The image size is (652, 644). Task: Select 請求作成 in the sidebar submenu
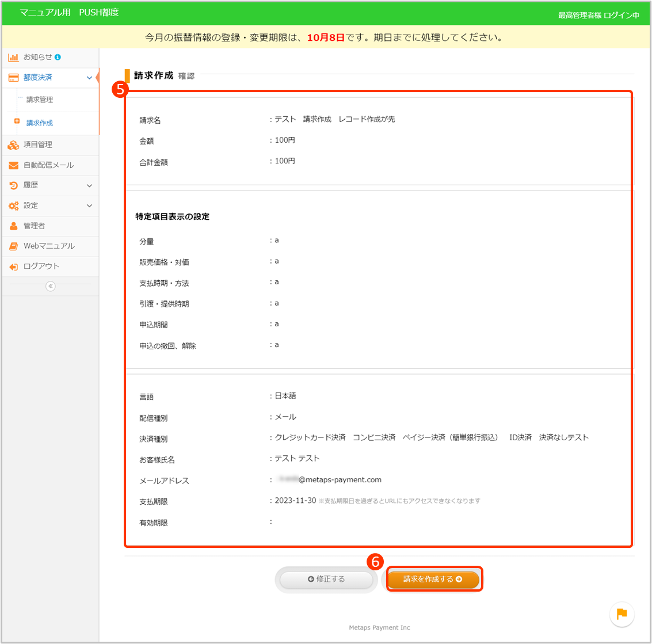click(x=40, y=123)
